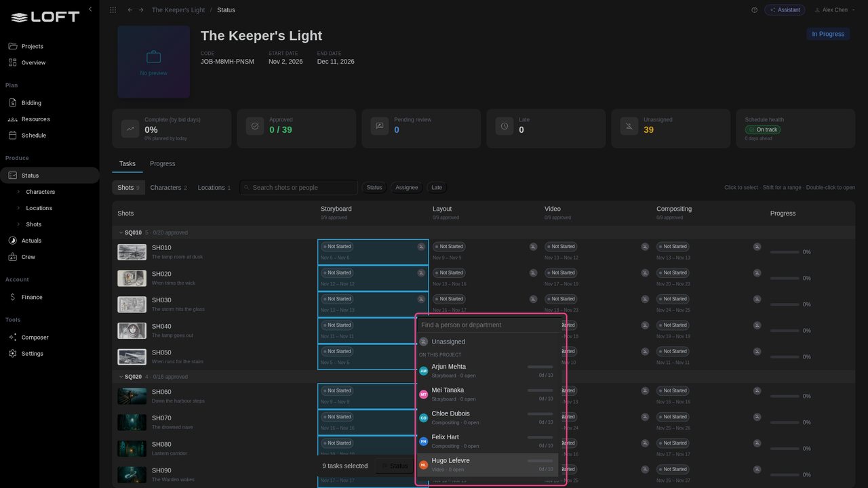
Task: Focus the Search shots or people field
Action: pos(298,188)
